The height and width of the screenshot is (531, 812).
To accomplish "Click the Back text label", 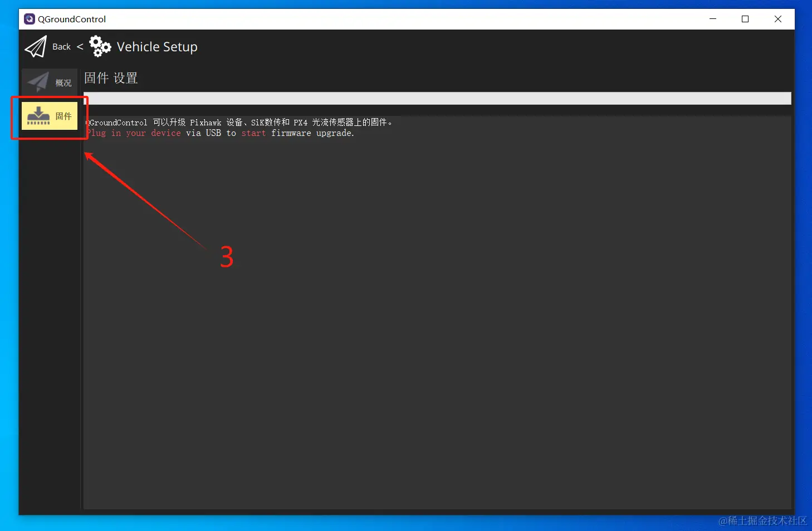I will coord(61,47).
